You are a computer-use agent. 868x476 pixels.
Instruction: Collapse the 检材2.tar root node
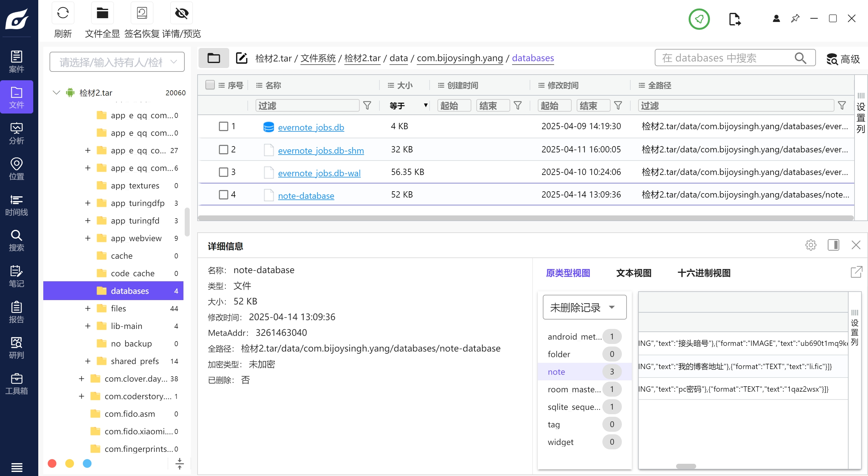57,92
